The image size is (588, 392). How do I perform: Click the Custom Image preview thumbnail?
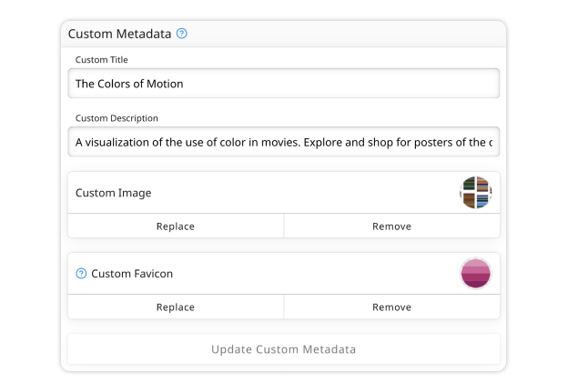point(475,193)
